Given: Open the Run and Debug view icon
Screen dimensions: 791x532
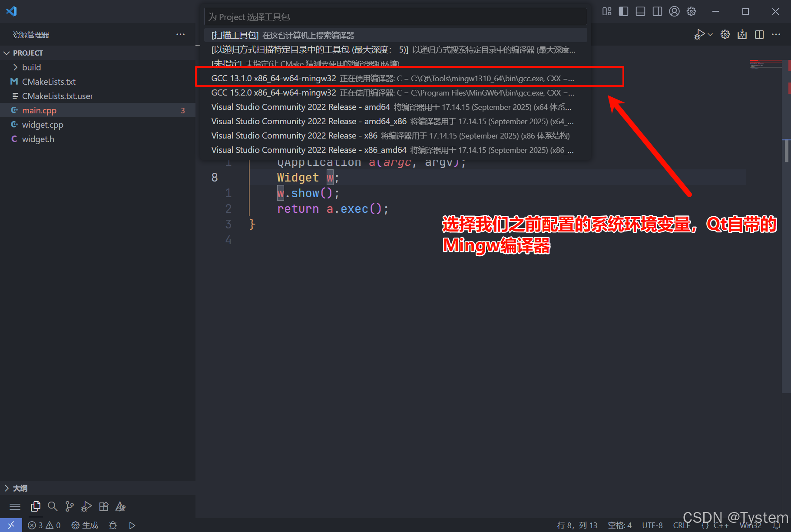Looking at the screenshot, I should tap(86, 506).
